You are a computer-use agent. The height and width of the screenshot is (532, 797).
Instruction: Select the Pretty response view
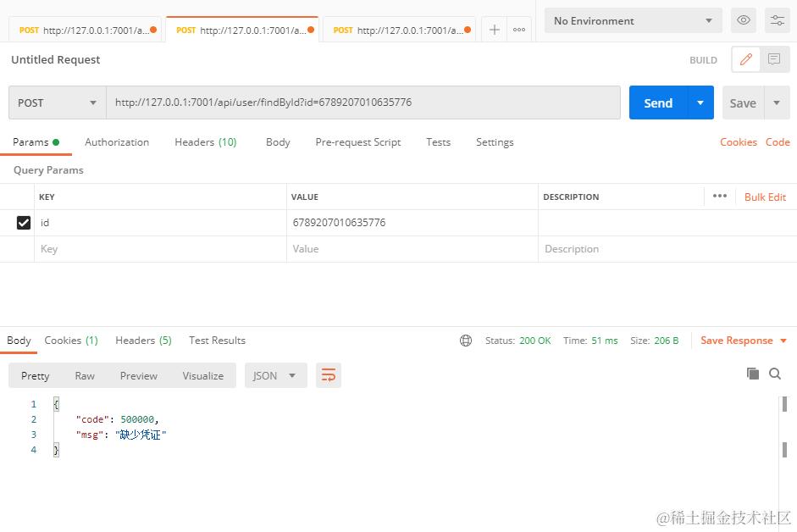[35, 375]
